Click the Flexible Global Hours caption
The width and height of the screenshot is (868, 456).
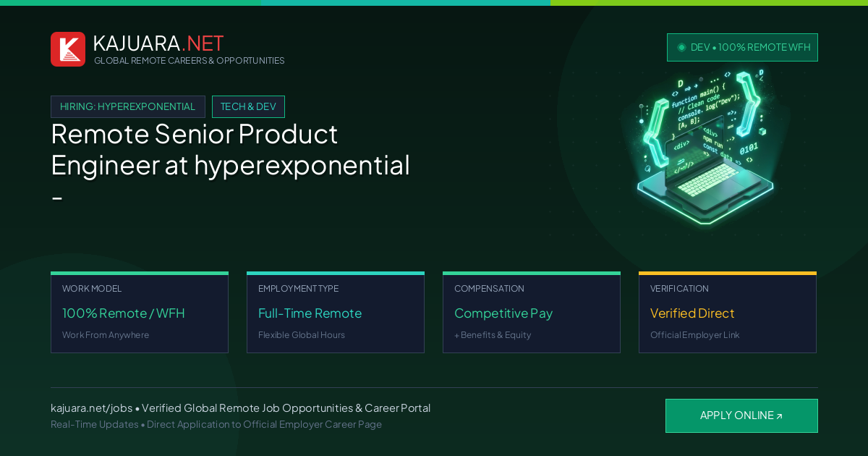pos(302,335)
